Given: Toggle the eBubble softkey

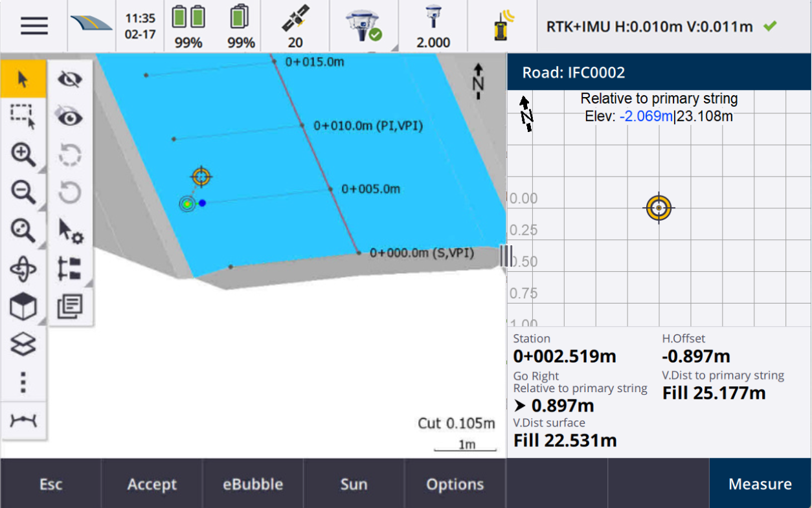Looking at the screenshot, I should 253,484.
